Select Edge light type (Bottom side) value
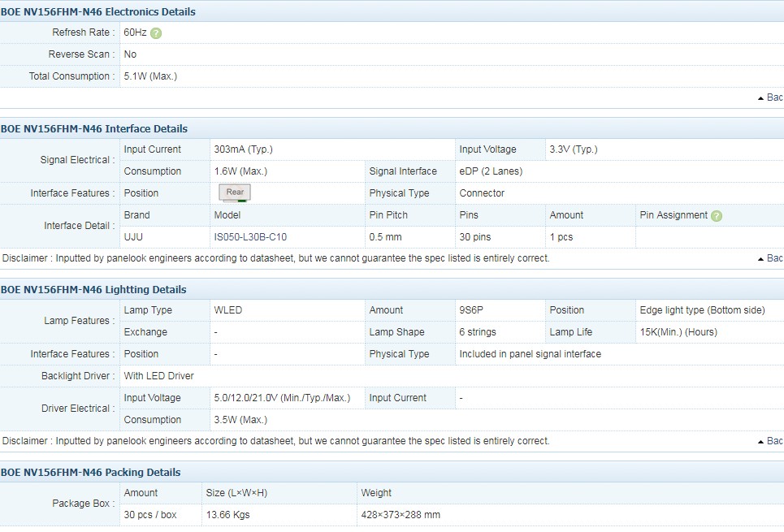The height and width of the screenshot is (532, 784). 703,310
